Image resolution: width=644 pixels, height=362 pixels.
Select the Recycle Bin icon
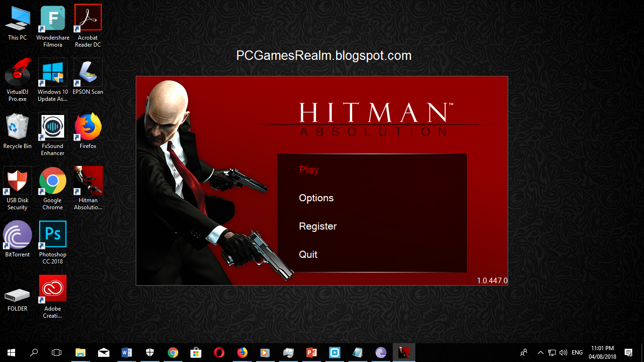pyautogui.click(x=17, y=131)
